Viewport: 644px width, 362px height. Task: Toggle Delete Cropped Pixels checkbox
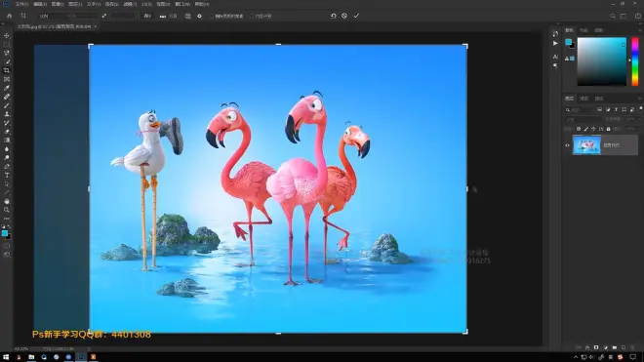212,17
